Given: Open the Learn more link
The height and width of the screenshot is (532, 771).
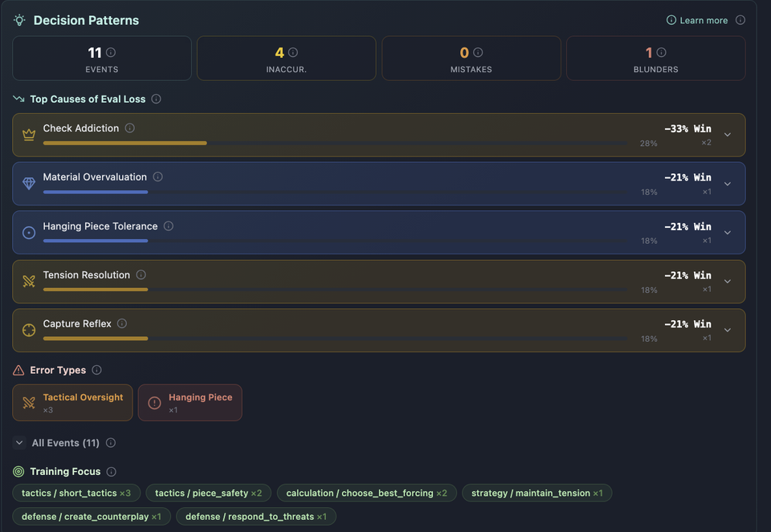Looking at the screenshot, I should click(697, 20).
